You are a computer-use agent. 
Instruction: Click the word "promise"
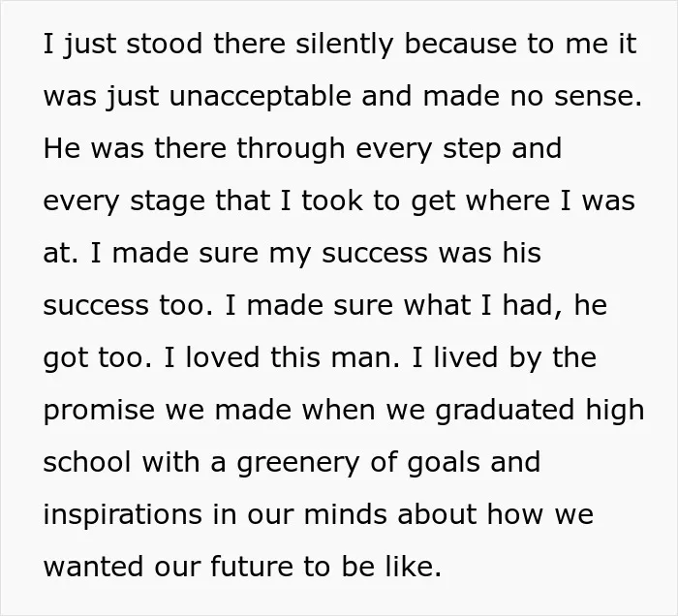(x=99, y=411)
